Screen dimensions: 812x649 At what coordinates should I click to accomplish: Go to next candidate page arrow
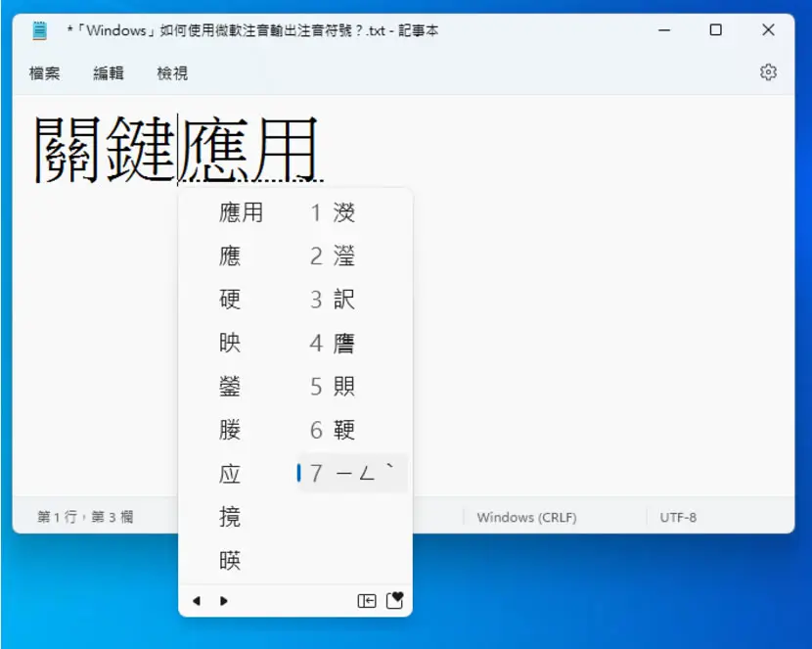pyautogui.click(x=224, y=601)
